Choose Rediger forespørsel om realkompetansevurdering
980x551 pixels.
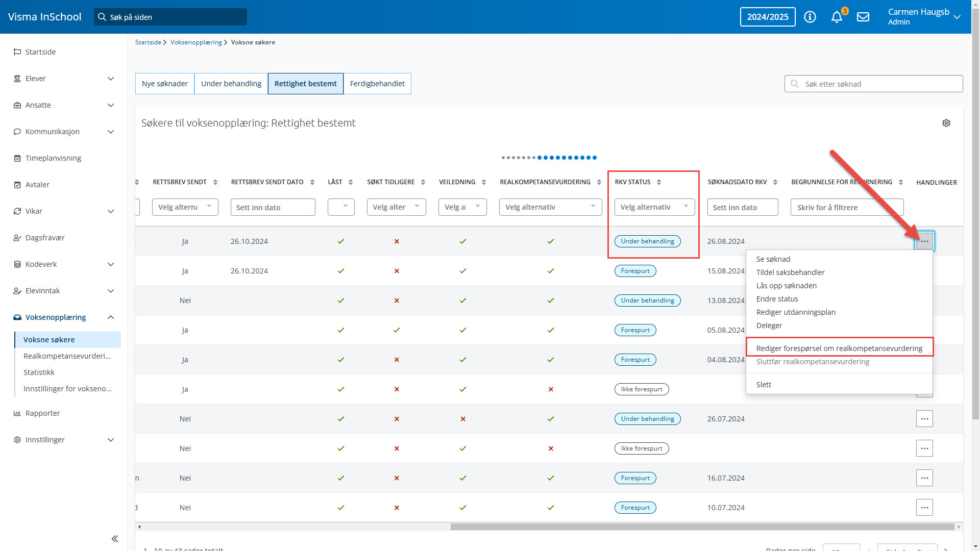pos(839,348)
